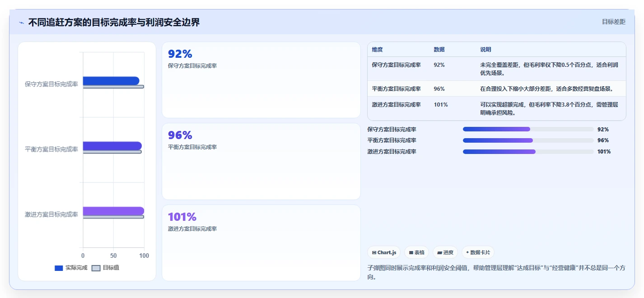The width and height of the screenshot is (644, 298).
Task: Open the 92% 保守方案 data card
Action: pyautogui.click(x=261, y=80)
